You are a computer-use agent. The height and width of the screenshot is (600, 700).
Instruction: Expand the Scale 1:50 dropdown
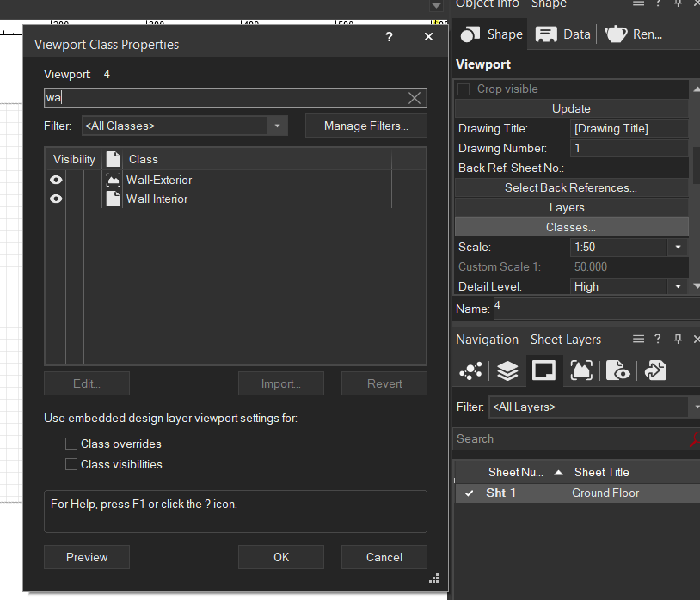pos(678,248)
